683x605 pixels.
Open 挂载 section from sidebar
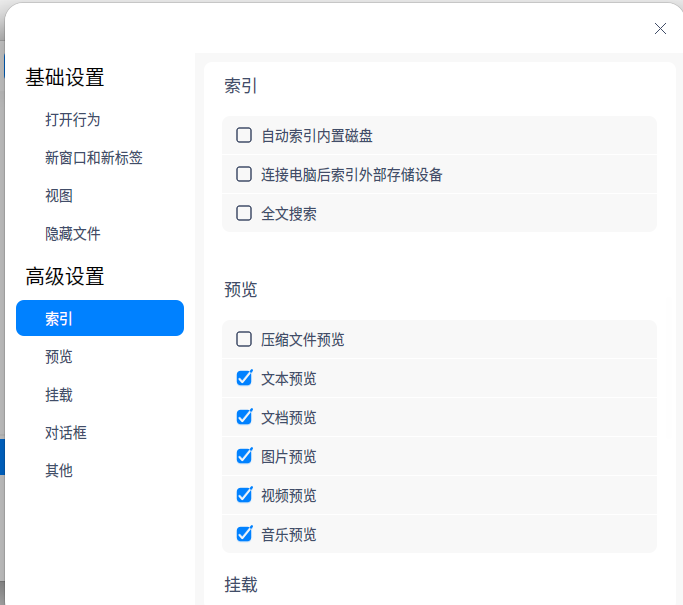click(x=59, y=395)
